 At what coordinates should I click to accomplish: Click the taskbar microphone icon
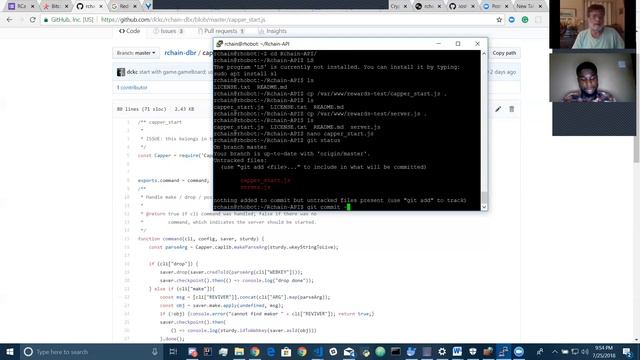pos(155,351)
